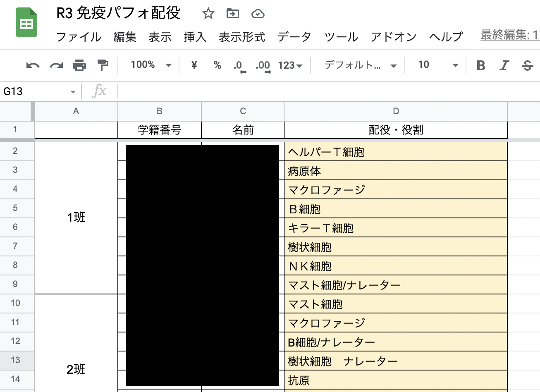Image resolution: width=540 pixels, height=392 pixels.
Task: Star the document with star icon
Action: (208, 14)
